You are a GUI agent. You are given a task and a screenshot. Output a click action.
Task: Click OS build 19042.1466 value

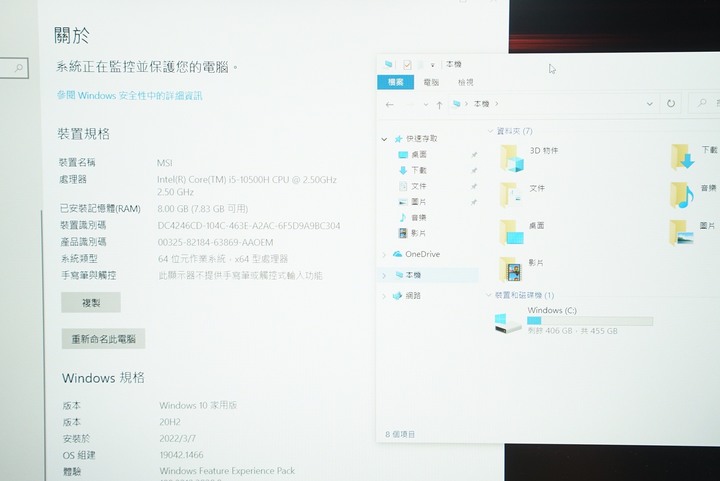pos(181,455)
